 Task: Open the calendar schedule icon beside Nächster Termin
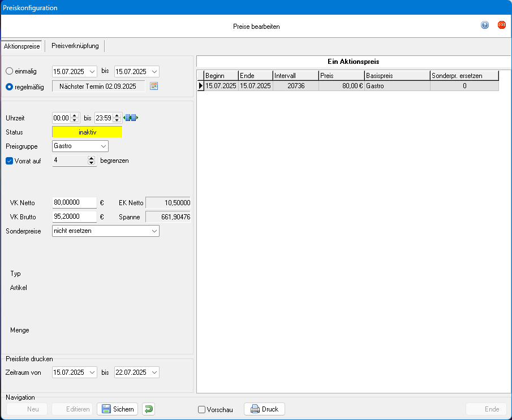click(x=153, y=86)
